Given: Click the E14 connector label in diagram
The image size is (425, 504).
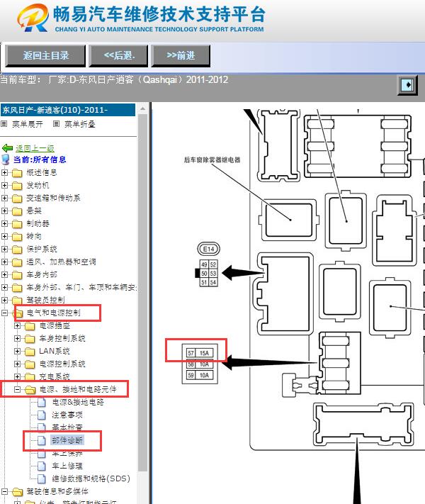Looking at the screenshot, I should point(208,249).
